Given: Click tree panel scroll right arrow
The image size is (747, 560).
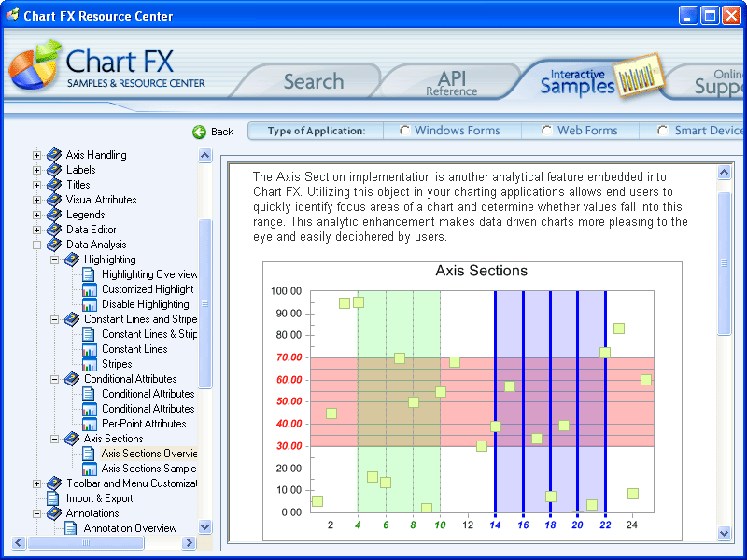Looking at the screenshot, I should click(189, 542).
